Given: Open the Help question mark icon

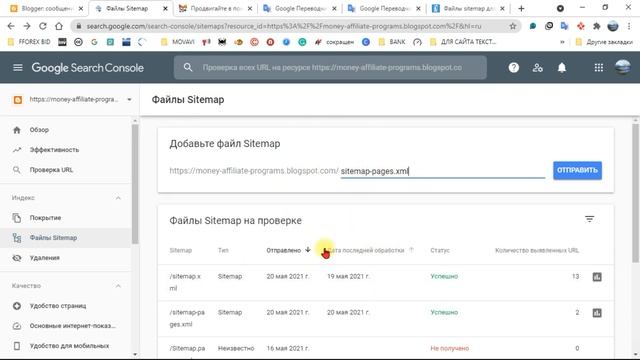Looking at the screenshot, I should click(x=513, y=68).
